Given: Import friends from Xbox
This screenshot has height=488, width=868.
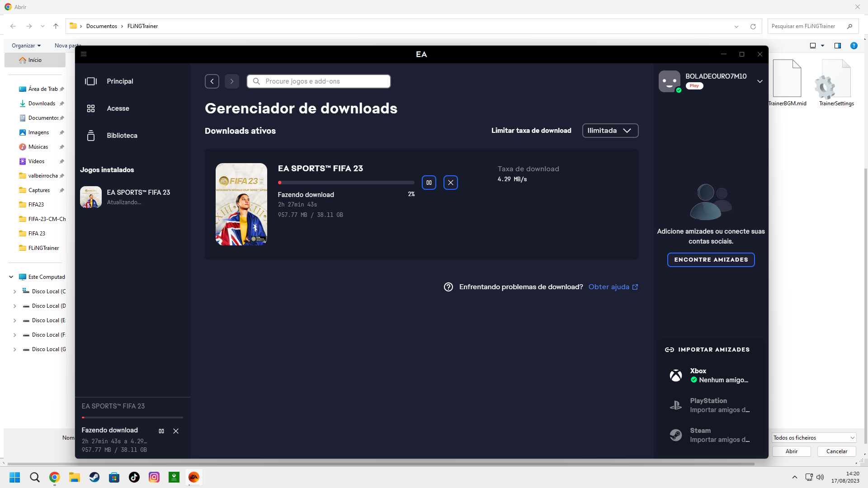Looking at the screenshot, I should [x=711, y=375].
